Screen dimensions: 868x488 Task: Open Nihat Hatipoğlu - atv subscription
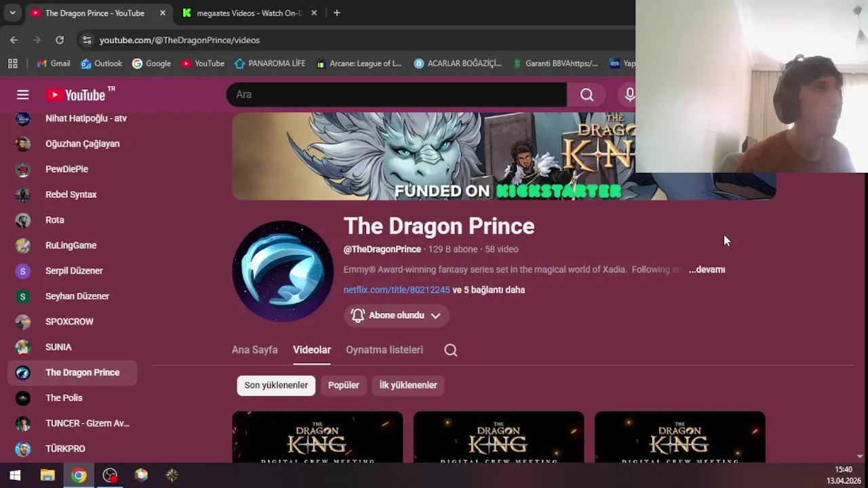point(73,119)
